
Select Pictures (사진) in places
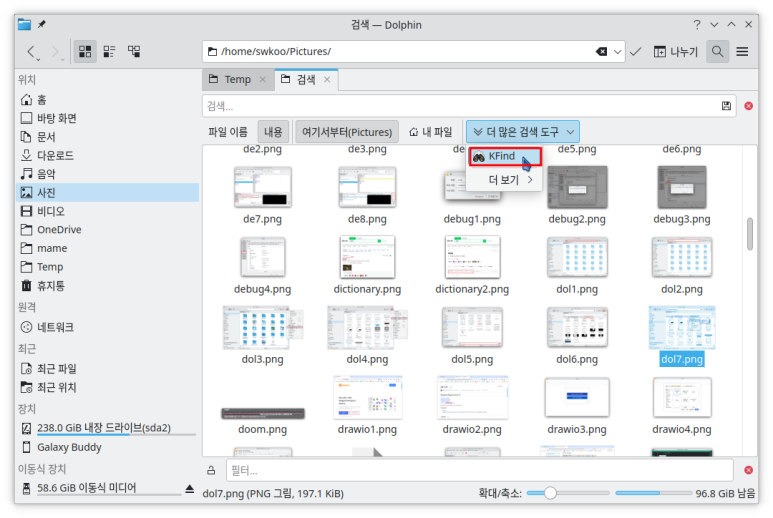point(107,193)
